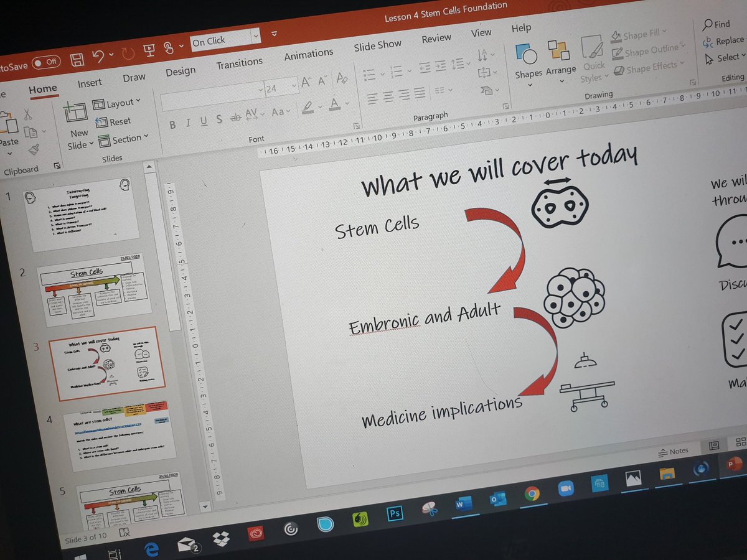The height and width of the screenshot is (560, 747).
Task: Click the Save disk icon
Action: (x=77, y=60)
